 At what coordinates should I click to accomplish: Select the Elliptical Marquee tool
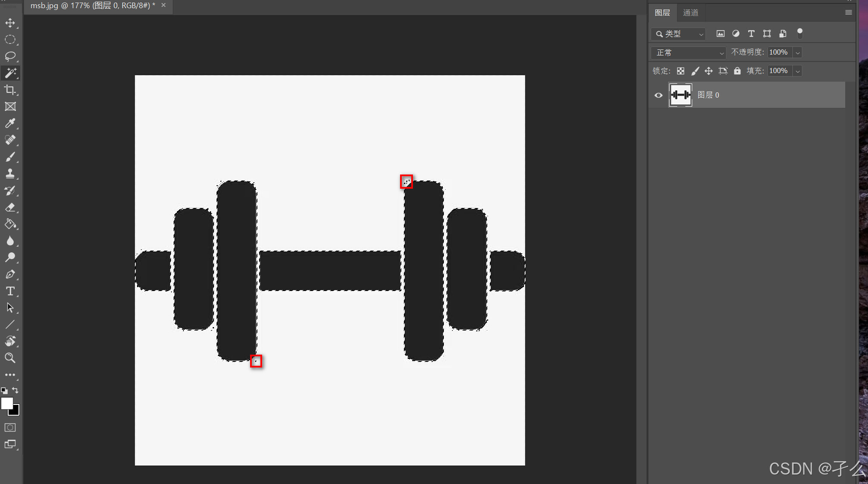pyautogui.click(x=10, y=40)
